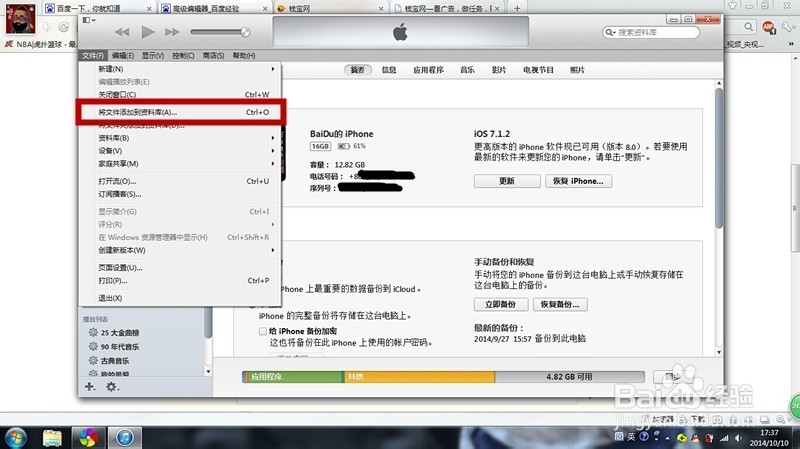Click the plus add-playlist button in sidebar
The height and width of the screenshot is (449, 800).
[90, 387]
